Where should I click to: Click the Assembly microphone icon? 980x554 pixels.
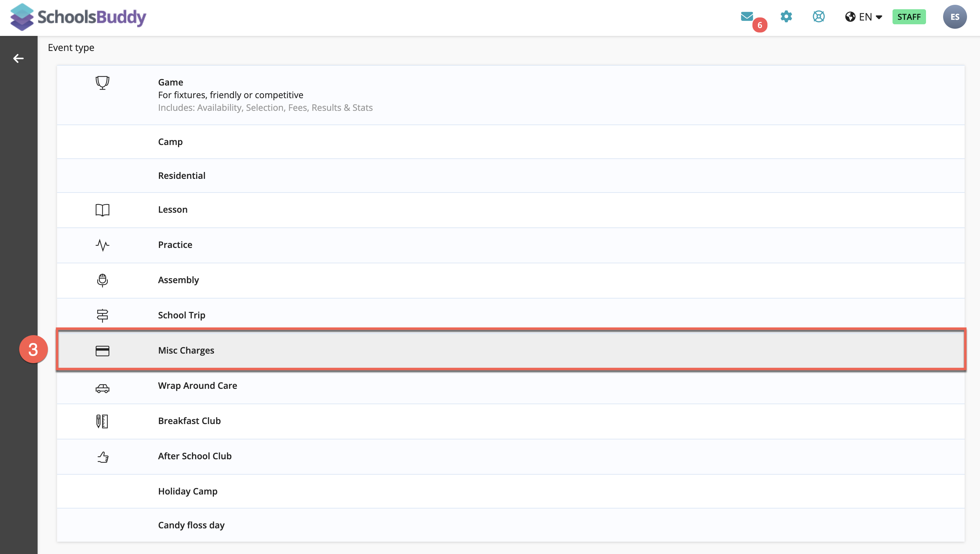(x=102, y=280)
